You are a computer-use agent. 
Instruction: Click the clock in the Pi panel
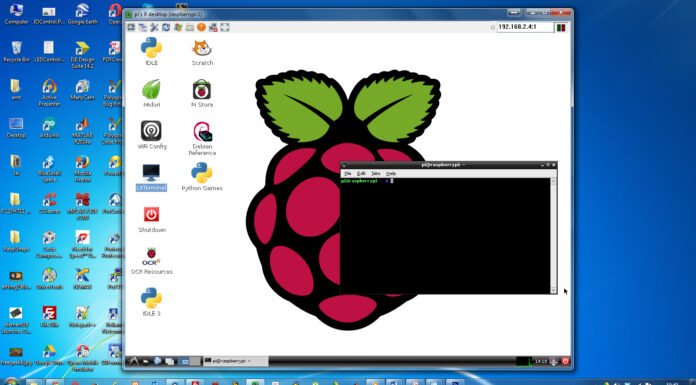pos(541,361)
